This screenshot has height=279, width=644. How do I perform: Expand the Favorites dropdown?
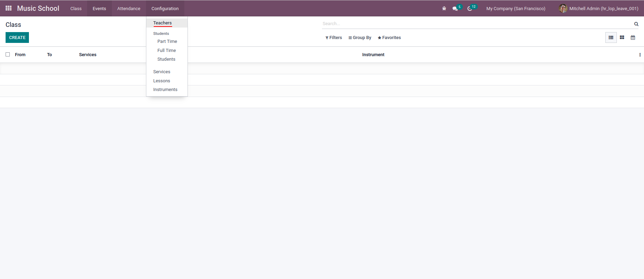pyautogui.click(x=389, y=38)
